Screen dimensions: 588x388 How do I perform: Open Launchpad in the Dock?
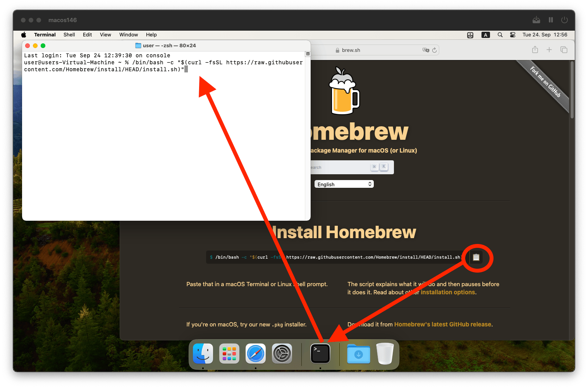pyautogui.click(x=229, y=354)
